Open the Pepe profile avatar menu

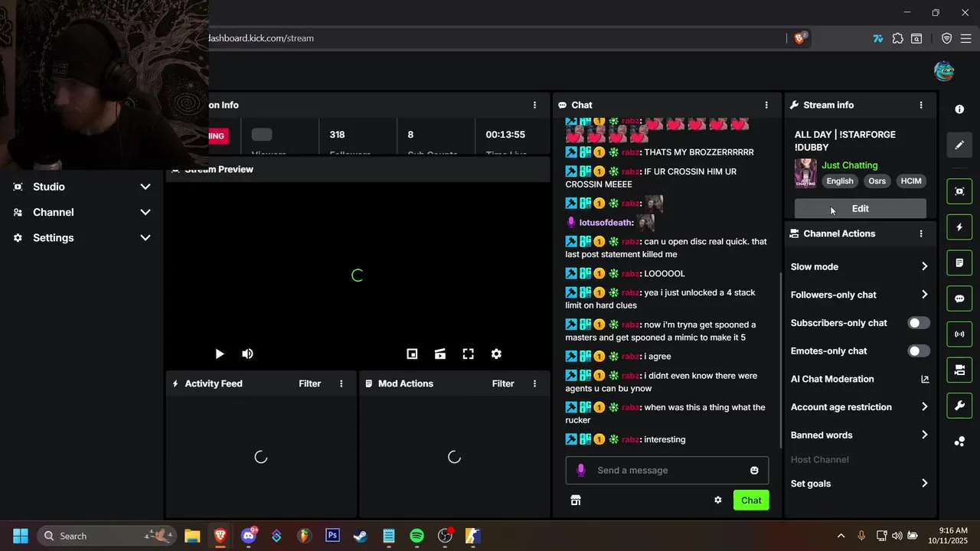pyautogui.click(x=944, y=71)
